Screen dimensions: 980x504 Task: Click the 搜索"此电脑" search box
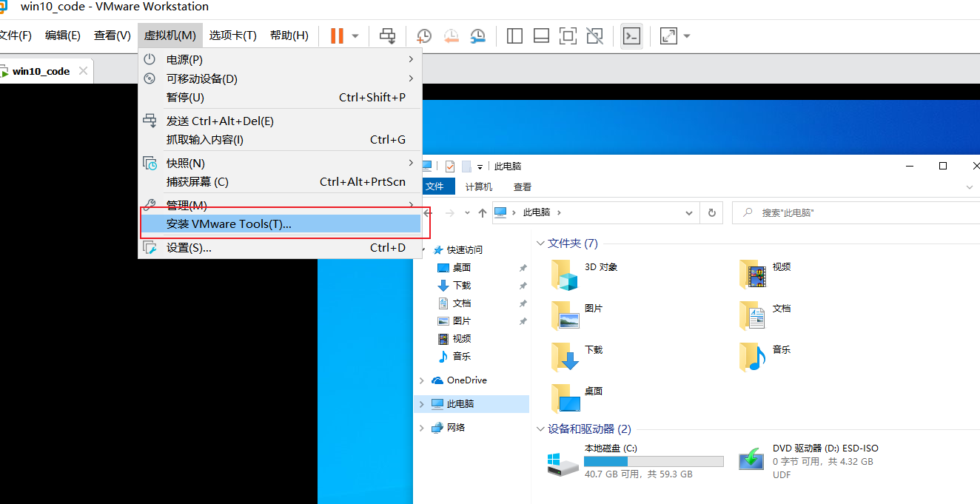pos(856,212)
